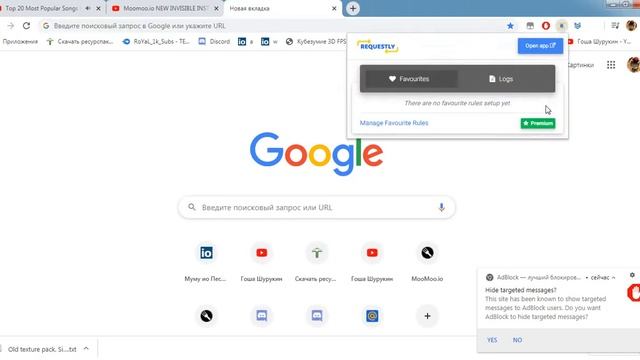640x360 pixels.
Task: Expand download item options chevron
Action: click(86, 349)
